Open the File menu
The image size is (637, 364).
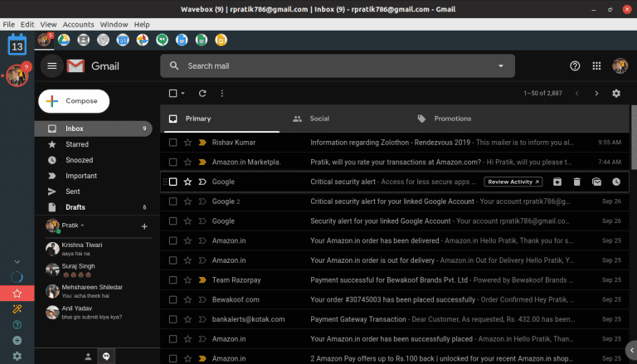(8, 24)
